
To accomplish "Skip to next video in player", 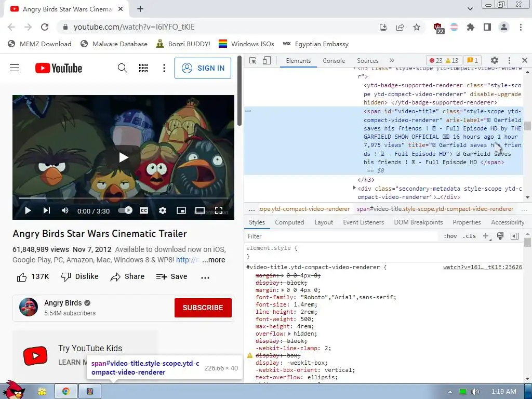I will pos(46,211).
